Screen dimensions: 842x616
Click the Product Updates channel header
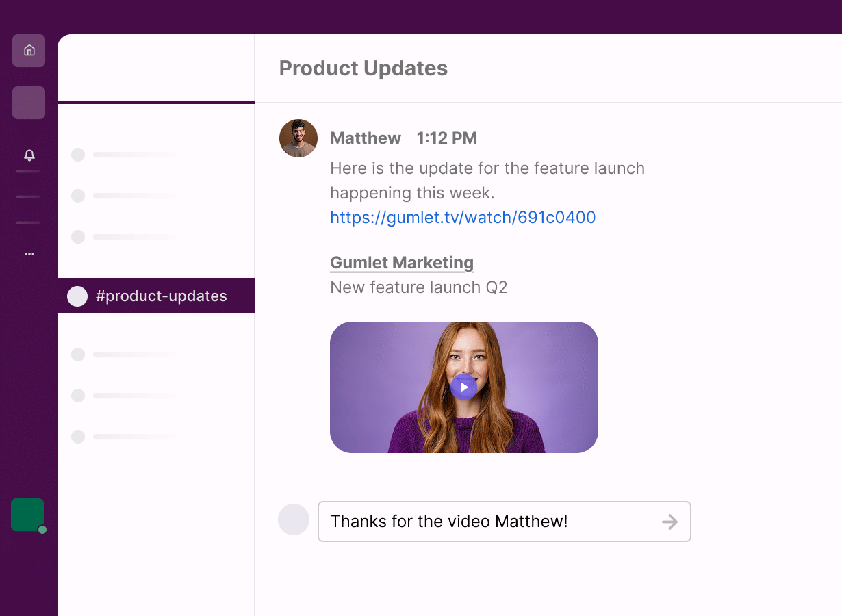coord(363,68)
